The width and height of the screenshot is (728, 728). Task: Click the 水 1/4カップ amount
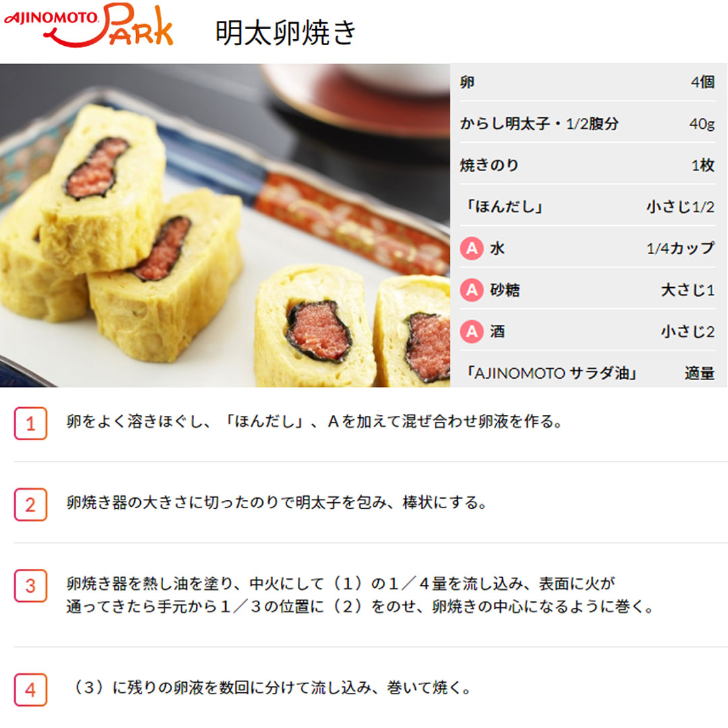pyautogui.click(x=680, y=248)
